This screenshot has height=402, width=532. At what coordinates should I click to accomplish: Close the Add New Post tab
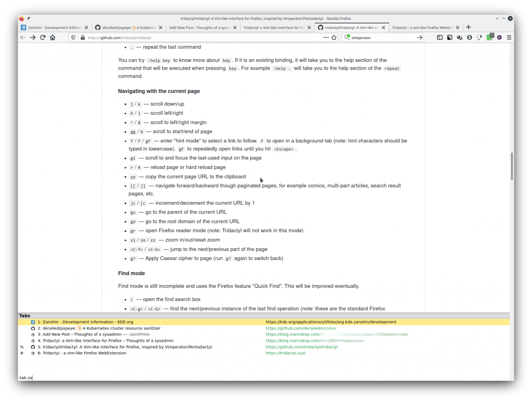(x=235, y=28)
